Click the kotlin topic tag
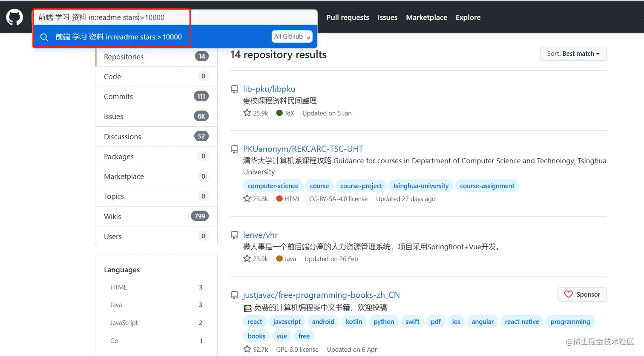The image size is (644, 356). (x=354, y=322)
